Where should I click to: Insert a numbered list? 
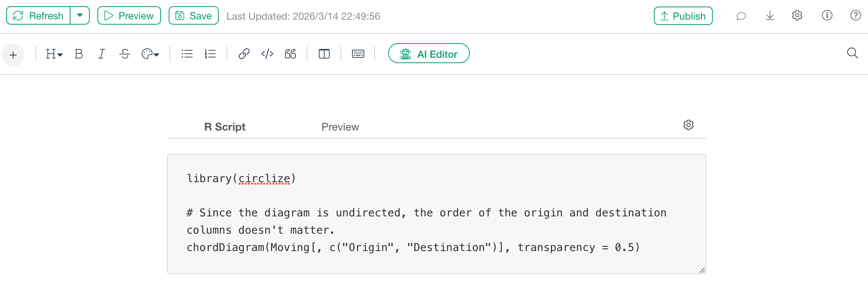[210, 54]
